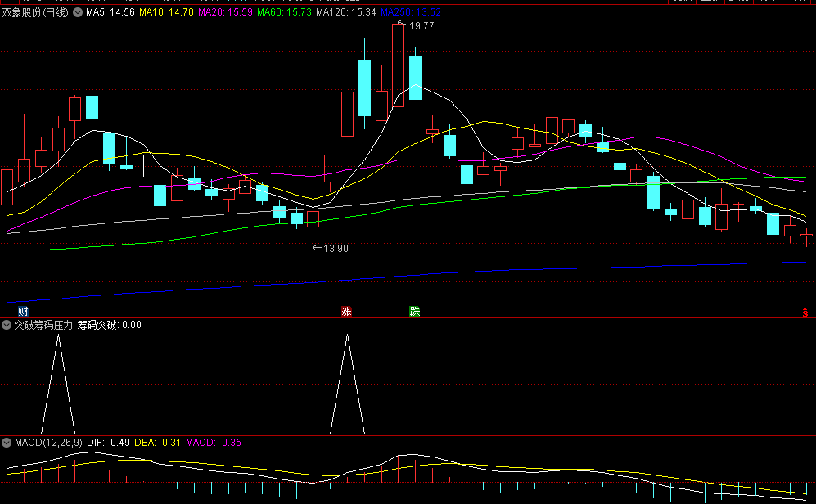This screenshot has width=816, height=504.
Task: Select the MA5: 14.56 label
Action: 110,12
